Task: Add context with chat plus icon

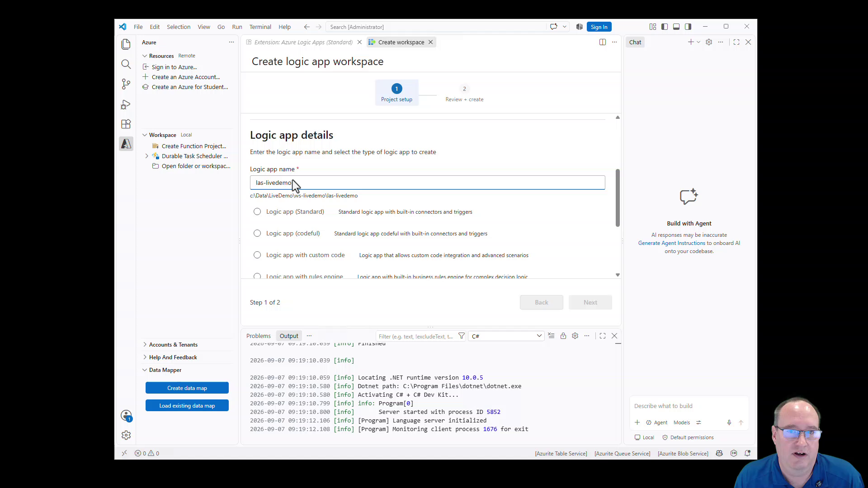Action: [x=637, y=422]
